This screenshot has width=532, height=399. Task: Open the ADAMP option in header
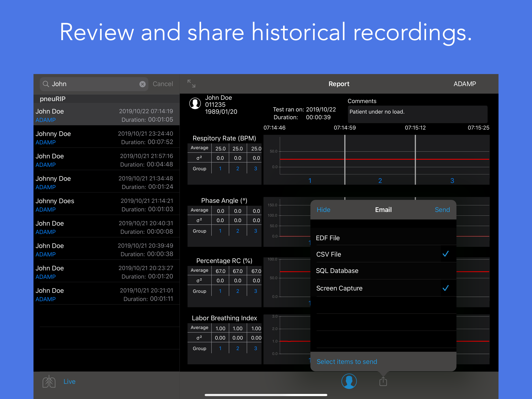[x=464, y=84]
